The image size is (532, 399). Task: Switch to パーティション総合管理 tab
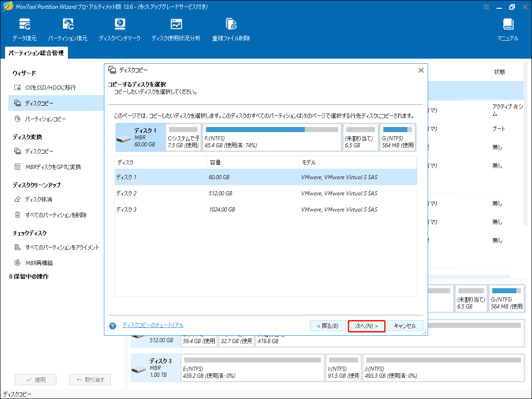pos(36,53)
